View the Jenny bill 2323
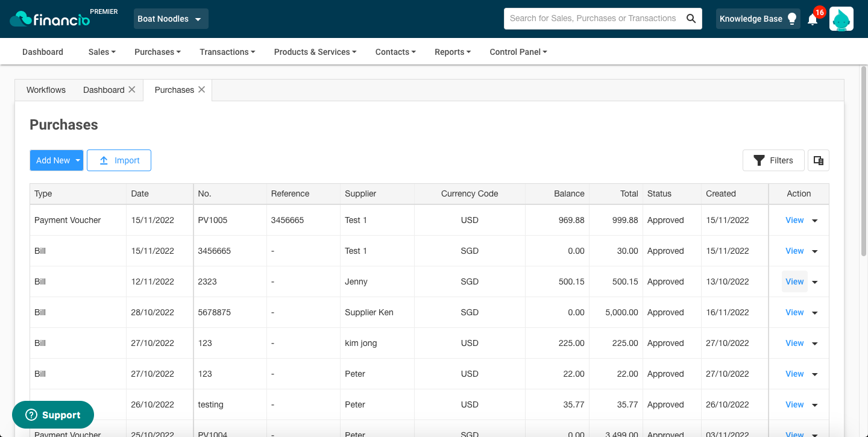Viewport: 868px width, 437px height. (x=794, y=281)
